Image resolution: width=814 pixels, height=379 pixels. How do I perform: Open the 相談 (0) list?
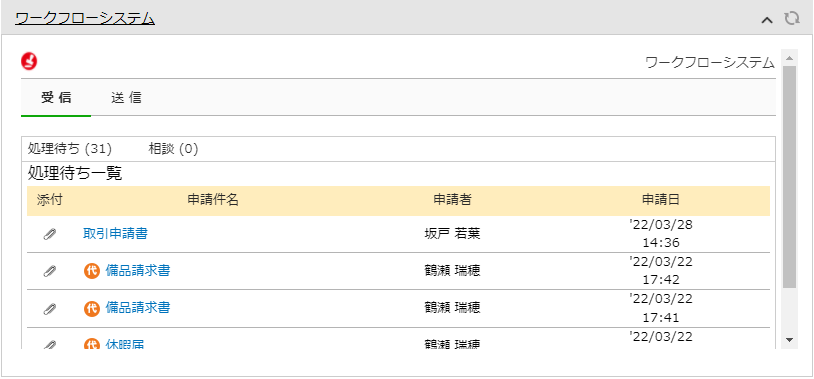tap(173, 150)
